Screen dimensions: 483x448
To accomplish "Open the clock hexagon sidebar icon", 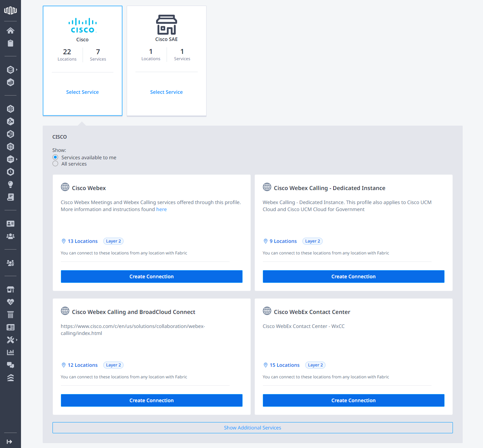I will pos(10,172).
